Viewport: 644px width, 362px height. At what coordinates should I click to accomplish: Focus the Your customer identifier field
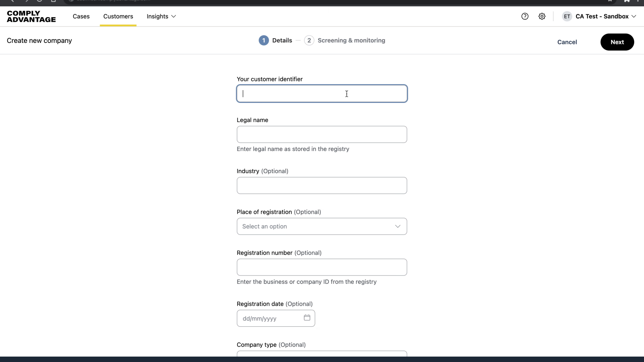click(322, 94)
